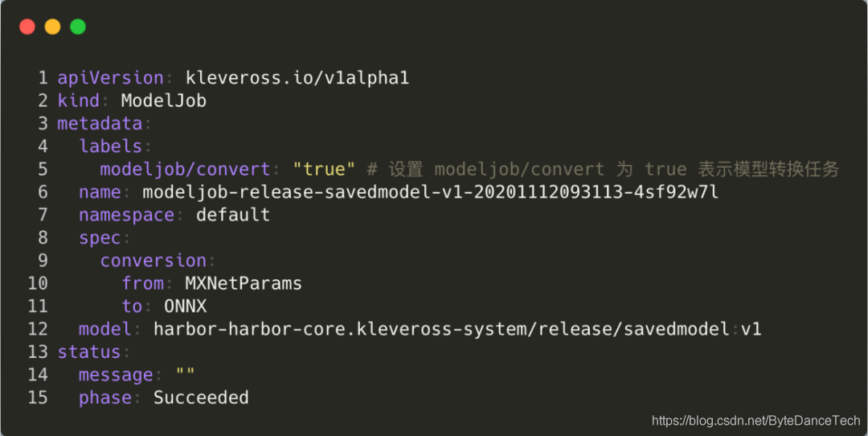Click the default namespace value
The width and height of the screenshot is (868, 436).
point(233,215)
